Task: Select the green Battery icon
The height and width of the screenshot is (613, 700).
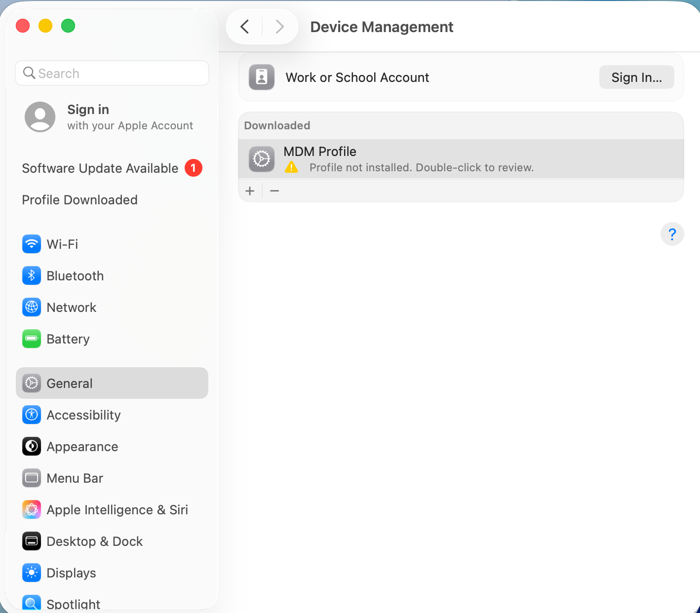Action: tap(31, 339)
